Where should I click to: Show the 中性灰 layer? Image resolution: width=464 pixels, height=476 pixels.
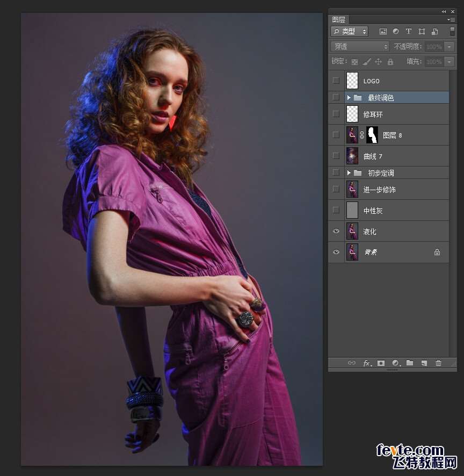click(336, 210)
